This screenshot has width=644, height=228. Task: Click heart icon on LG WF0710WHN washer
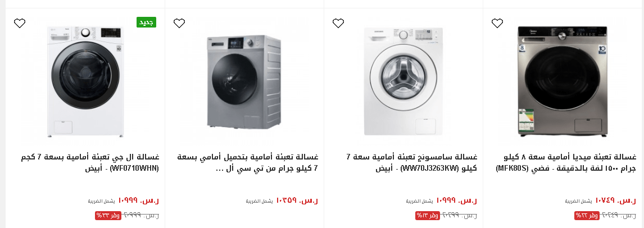coord(20,24)
